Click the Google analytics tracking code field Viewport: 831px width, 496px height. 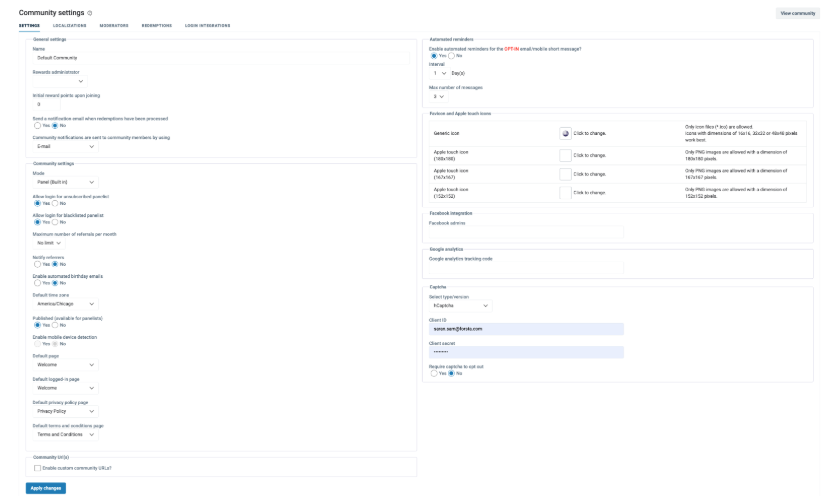[526, 268]
